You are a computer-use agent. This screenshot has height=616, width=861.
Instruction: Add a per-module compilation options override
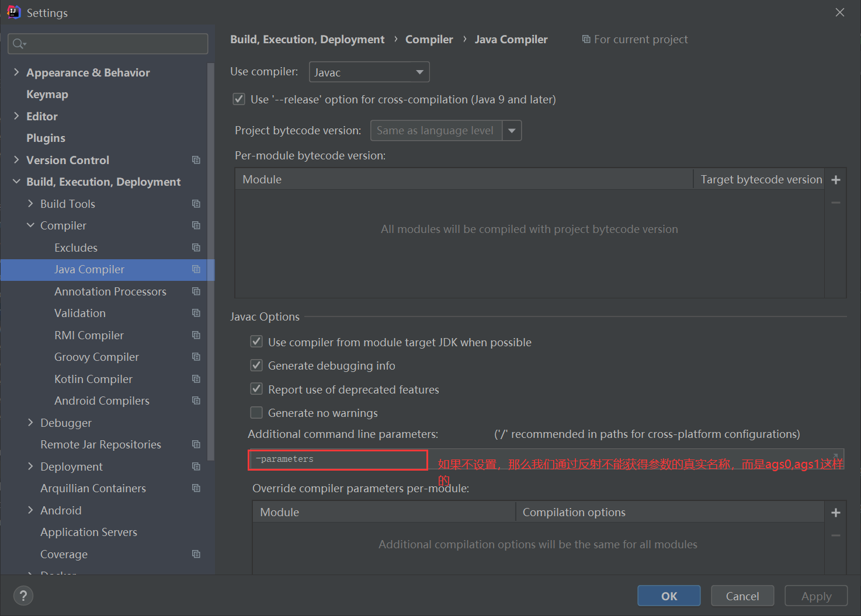click(x=836, y=513)
